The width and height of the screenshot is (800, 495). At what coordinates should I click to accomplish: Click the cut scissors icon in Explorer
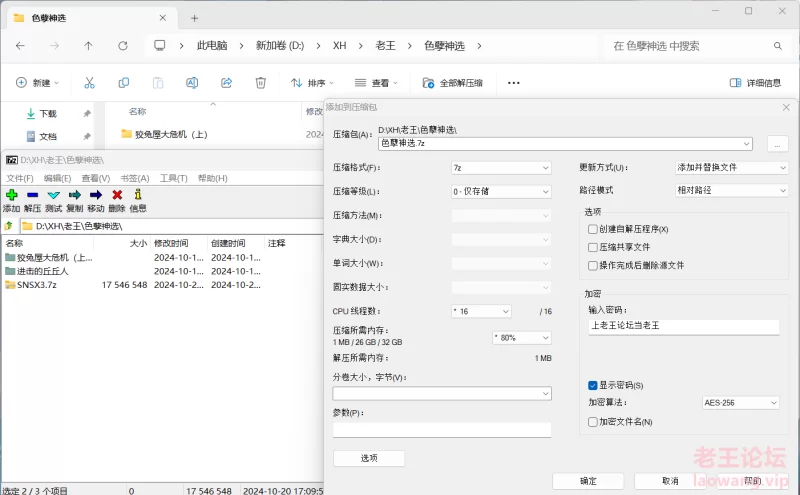point(89,83)
